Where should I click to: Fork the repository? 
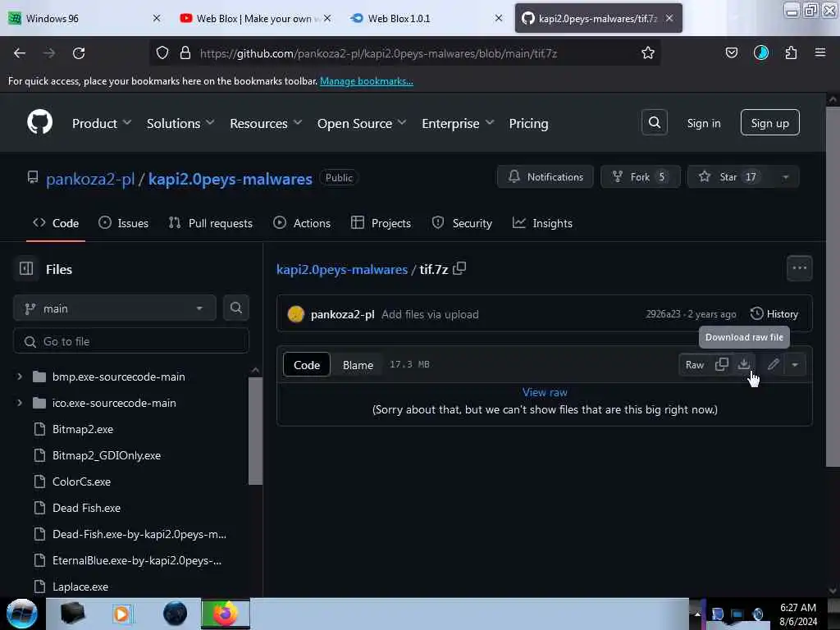[640, 177]
